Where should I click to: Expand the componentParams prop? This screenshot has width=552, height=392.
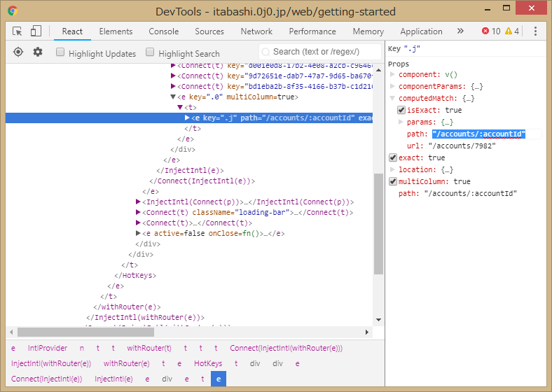393,86
